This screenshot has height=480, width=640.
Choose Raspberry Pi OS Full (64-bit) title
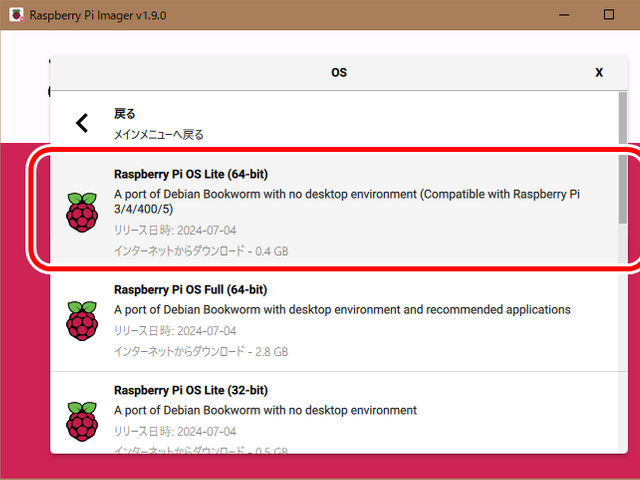click(190, 290)
